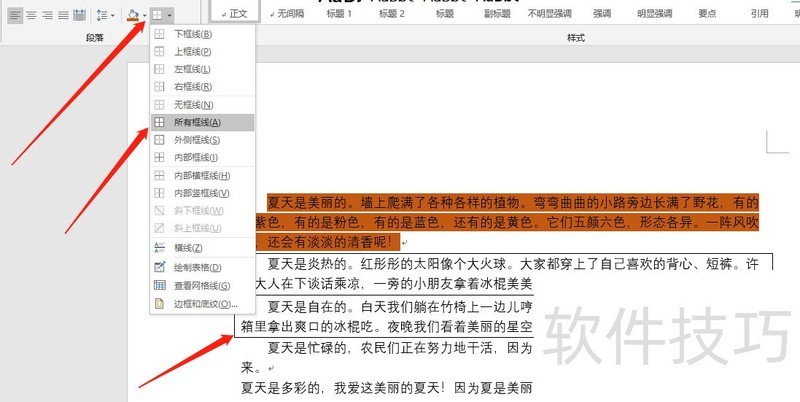This screenshot has width=800, height=402.
Task: Select 内部横框线(H) inside horizontal border
Action: [203, 175]
